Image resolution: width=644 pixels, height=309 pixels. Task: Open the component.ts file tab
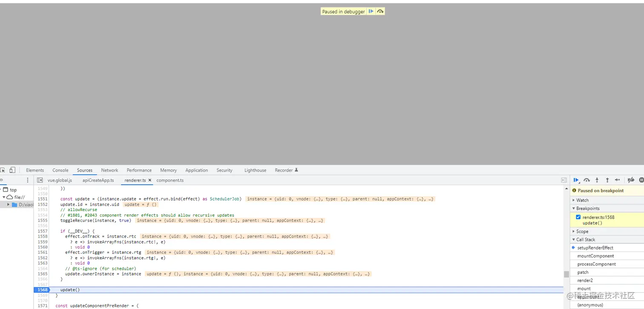(170, 180)
